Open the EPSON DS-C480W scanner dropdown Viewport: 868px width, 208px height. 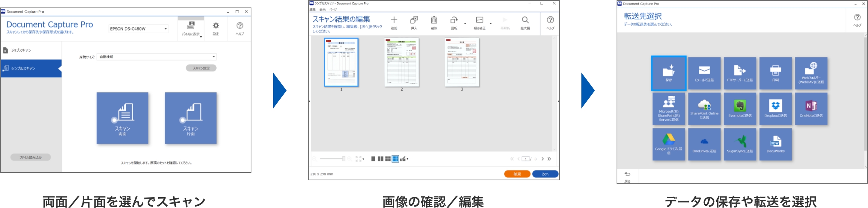(138, 29)
